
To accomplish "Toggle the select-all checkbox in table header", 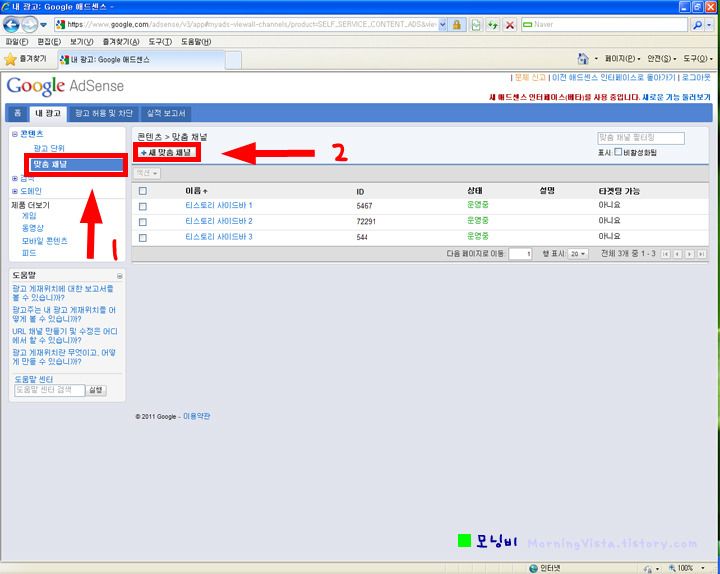I will (x=143, y=191).
